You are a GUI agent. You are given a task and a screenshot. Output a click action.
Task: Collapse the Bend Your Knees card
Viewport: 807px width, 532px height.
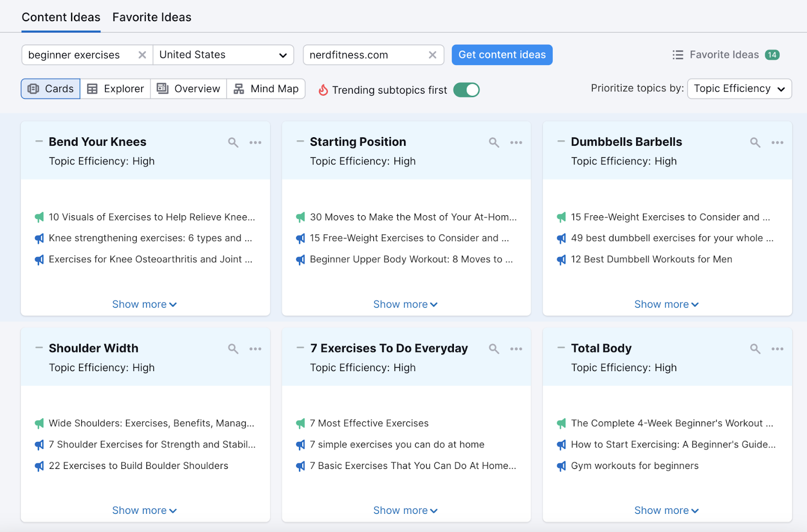39,142
